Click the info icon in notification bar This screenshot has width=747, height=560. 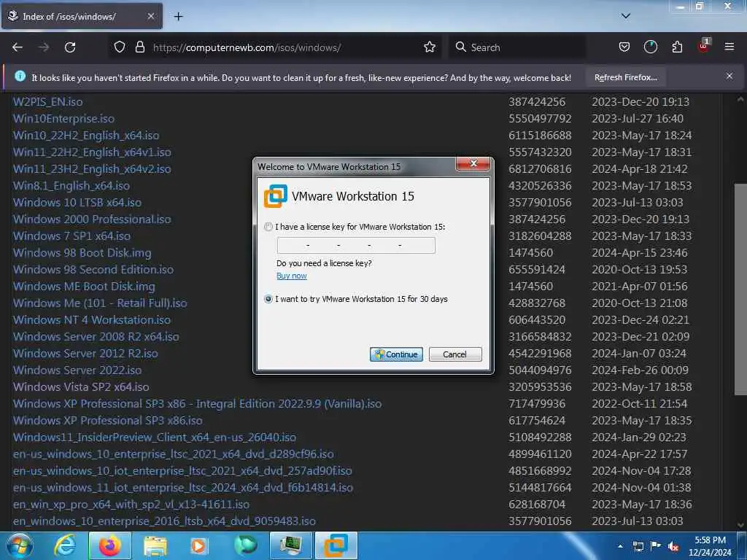click(x=20, y=76)
